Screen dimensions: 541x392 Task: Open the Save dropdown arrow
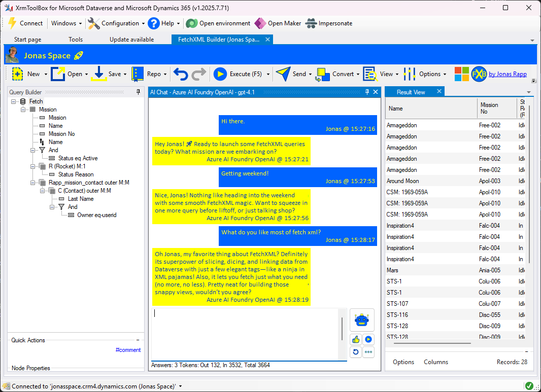(125, 74)
